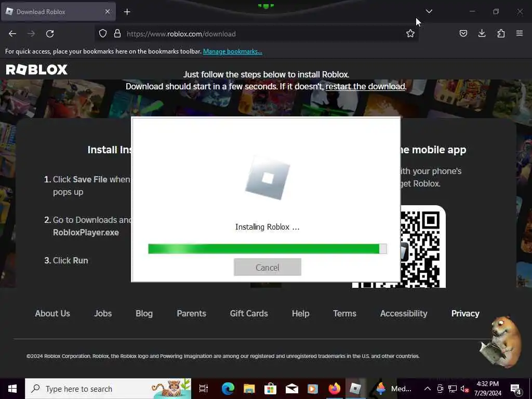Open Blog footer link

(144, 313)
